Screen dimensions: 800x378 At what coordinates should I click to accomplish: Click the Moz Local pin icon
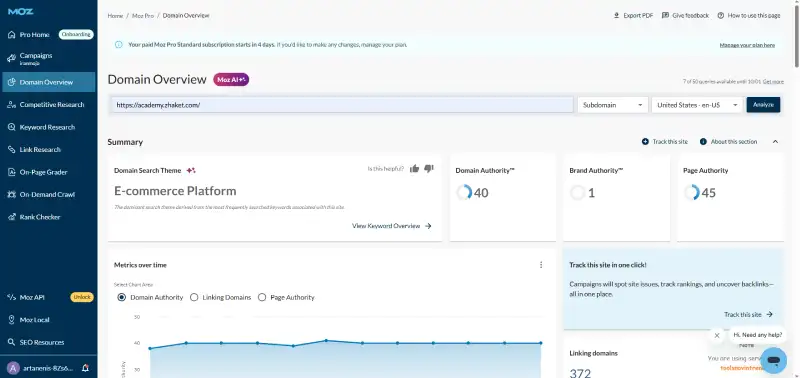tap(11, 320)
